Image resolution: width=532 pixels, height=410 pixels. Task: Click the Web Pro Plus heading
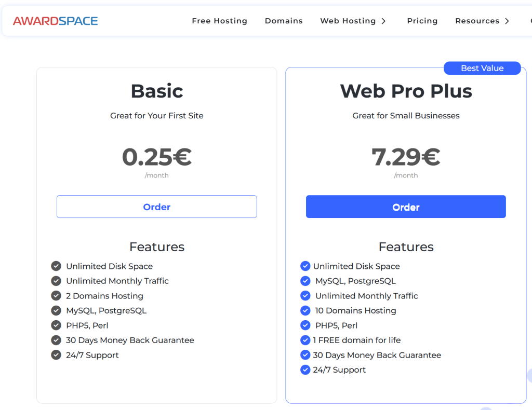[x=406, y=91]
